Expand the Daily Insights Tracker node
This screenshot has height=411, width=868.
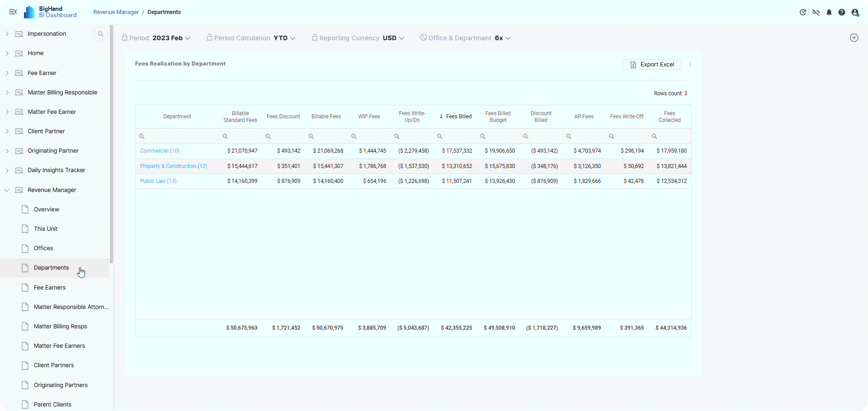pyautogui.click(x=7, y=170)
